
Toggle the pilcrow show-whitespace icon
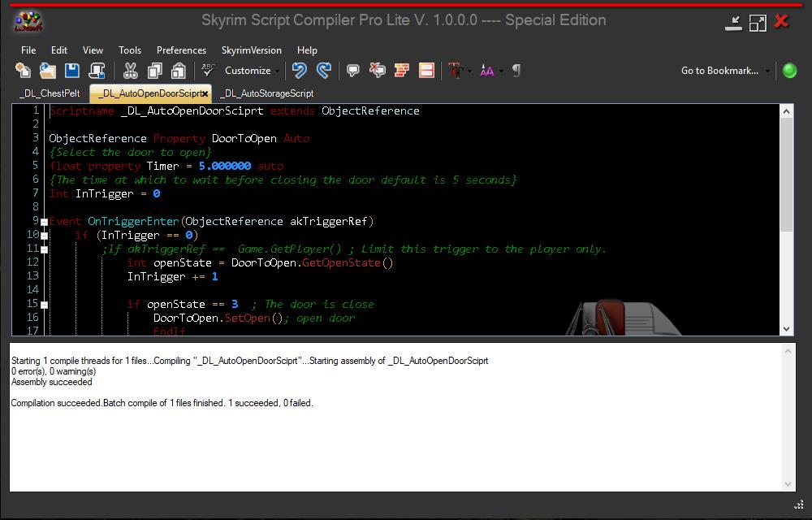click(516, 71)
